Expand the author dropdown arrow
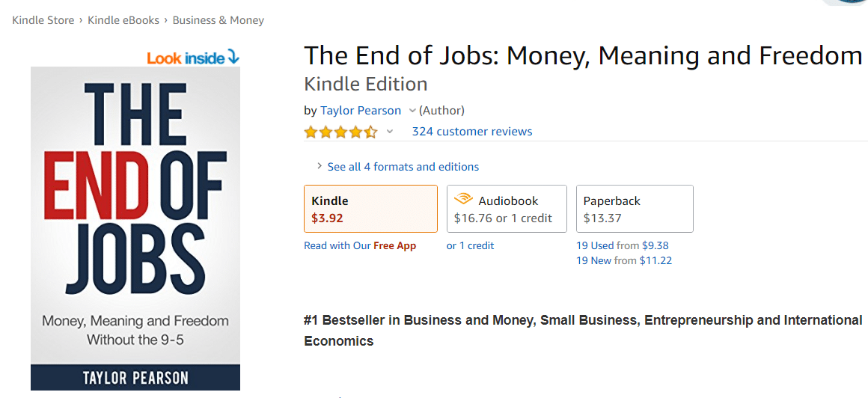The width and height of the screenshot is (868, 398). tap(412, 111)
